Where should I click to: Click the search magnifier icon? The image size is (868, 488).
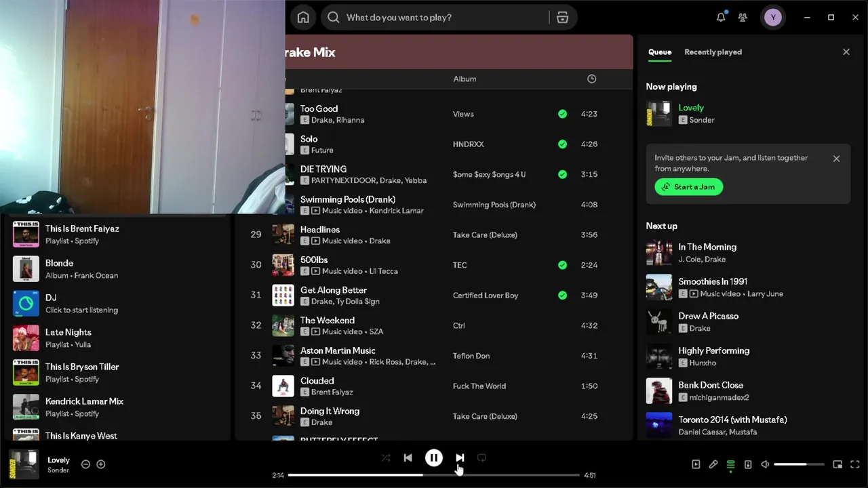click(x=333, y=18)
